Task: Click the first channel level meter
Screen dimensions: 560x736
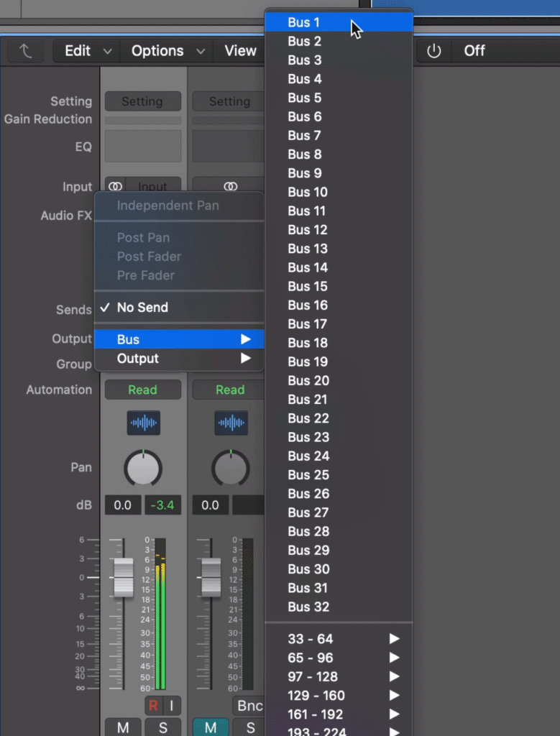Action: click(160, 614)
